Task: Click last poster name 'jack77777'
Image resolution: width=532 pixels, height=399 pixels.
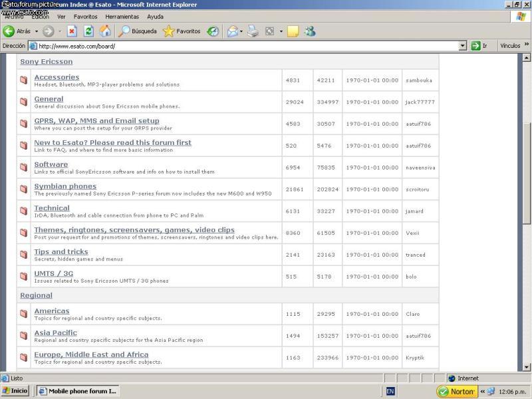Action: coord(420,102)
